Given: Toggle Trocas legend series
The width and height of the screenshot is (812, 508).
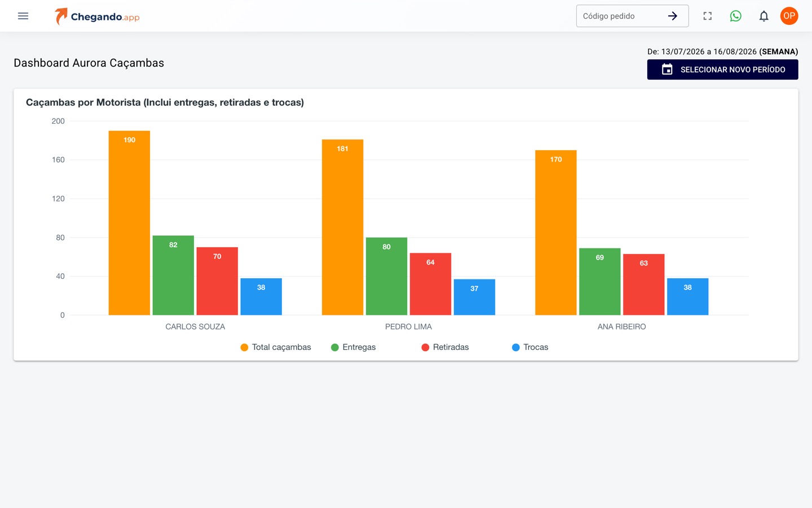Looking at the screenshot, I should pos(530,347).
